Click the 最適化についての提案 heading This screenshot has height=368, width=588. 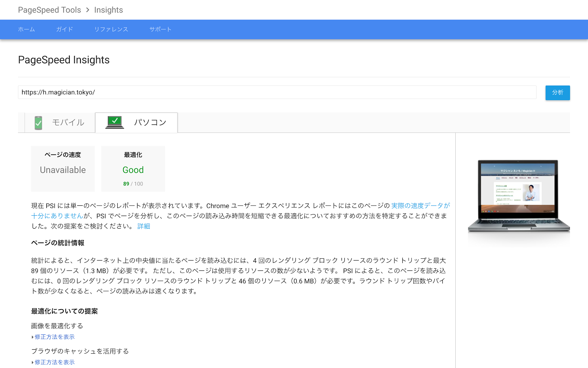click(x=64, y=311)
